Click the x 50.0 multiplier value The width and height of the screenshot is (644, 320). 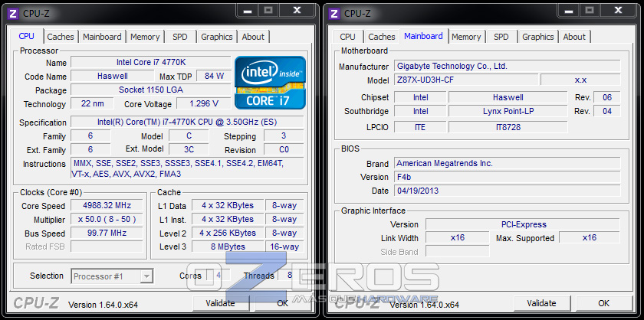point(107,219)
